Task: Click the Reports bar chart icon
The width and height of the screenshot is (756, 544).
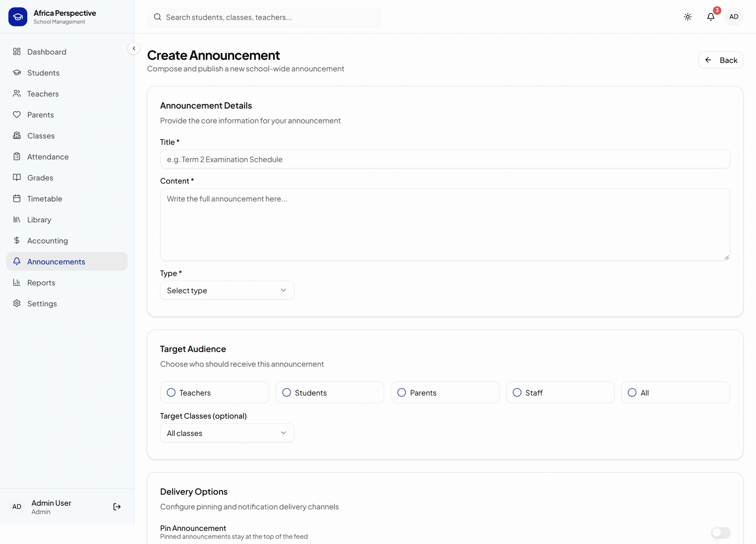Action: 17,282
